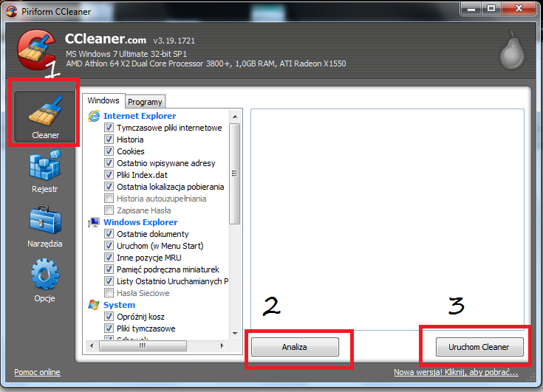Open the Rejestr registry section

45,172
